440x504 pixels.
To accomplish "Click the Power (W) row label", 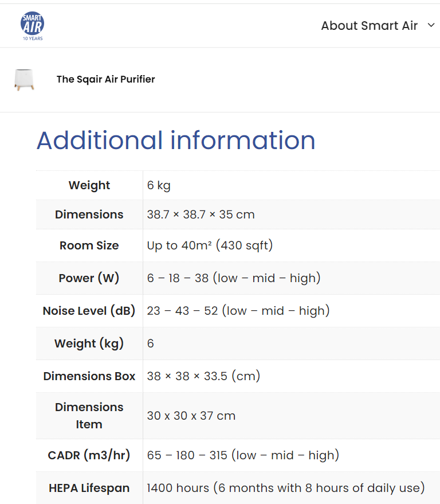I will tap(89, 278).
